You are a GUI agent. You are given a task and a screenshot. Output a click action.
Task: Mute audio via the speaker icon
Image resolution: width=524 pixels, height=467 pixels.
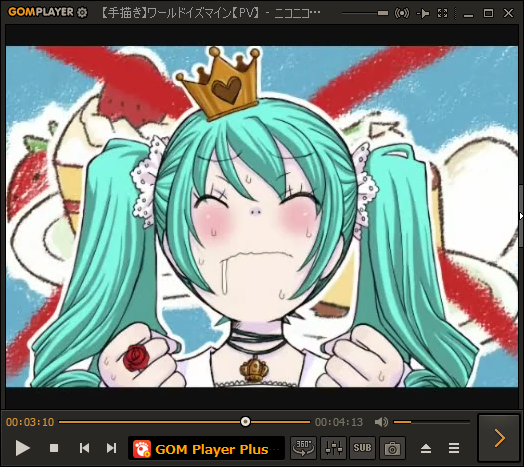coord(381,422)
